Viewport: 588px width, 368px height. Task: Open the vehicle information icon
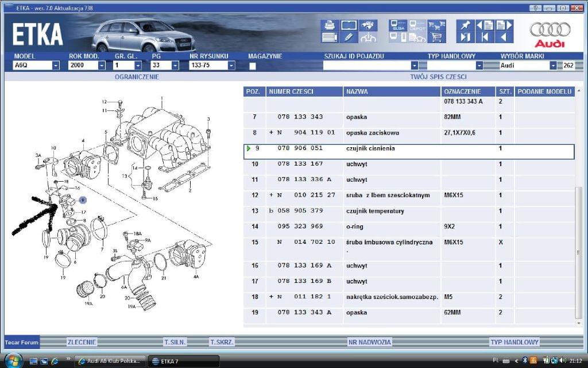click(x=368, y=37)
